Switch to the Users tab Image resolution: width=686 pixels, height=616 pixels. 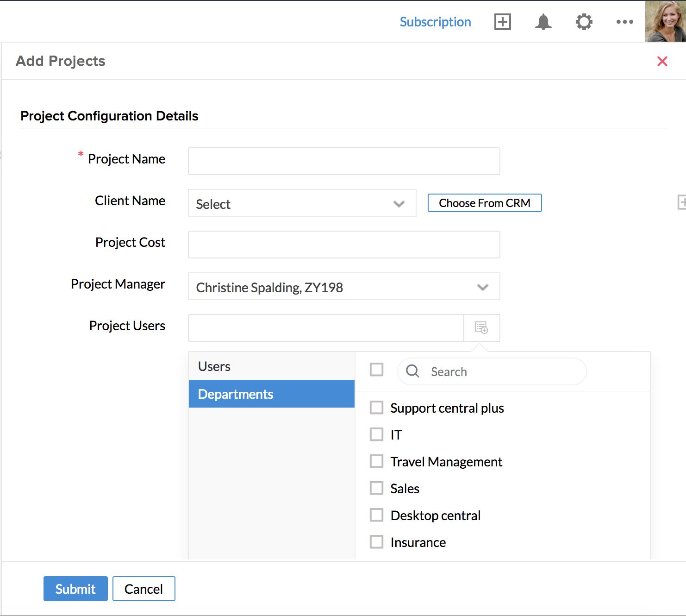271,366
